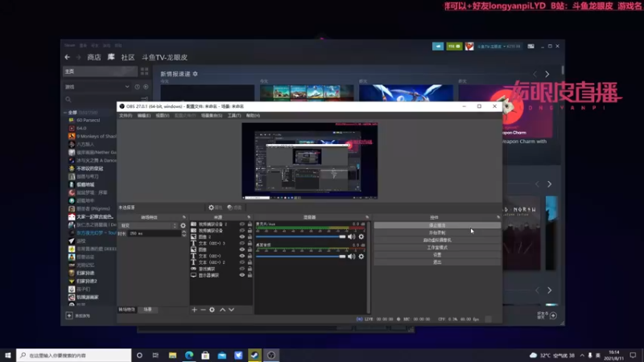Screen dimensions: 644x362
Task: Click the 启动虚拟摄像机 button
Action: (437, 240)
